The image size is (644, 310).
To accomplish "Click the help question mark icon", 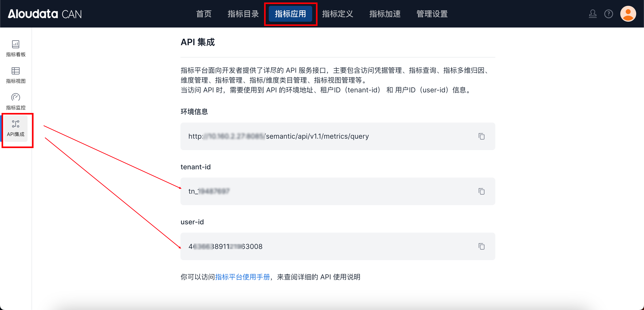I will tap(608, 14).
